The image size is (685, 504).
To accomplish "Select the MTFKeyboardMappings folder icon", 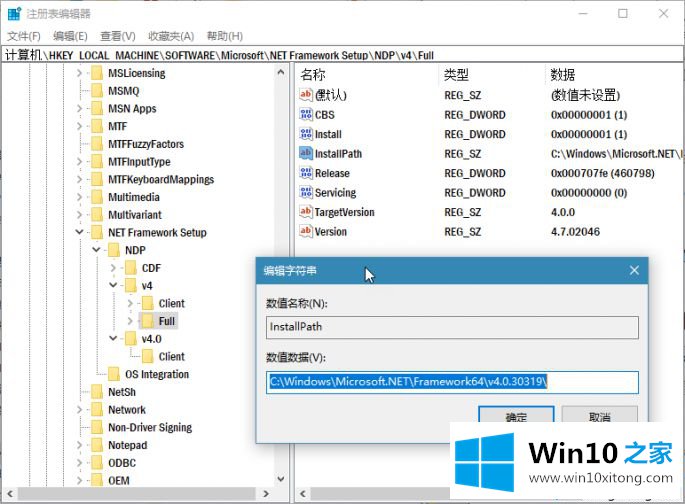I will pyautogui.click(x=97, y=179).
